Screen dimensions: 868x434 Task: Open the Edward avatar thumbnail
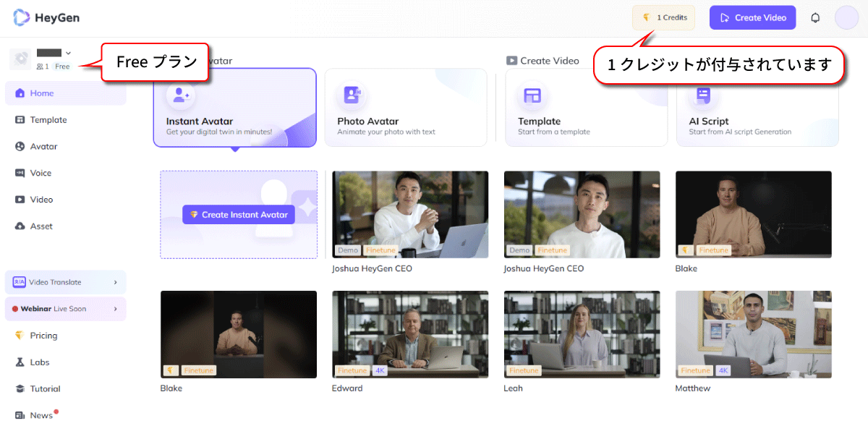410,334
